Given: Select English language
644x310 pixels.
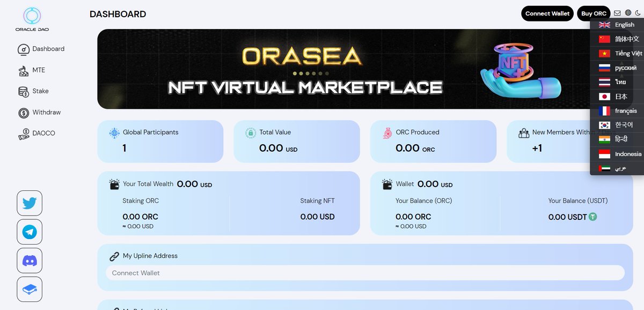Looking at the screenshot, I should pos(617,25).
